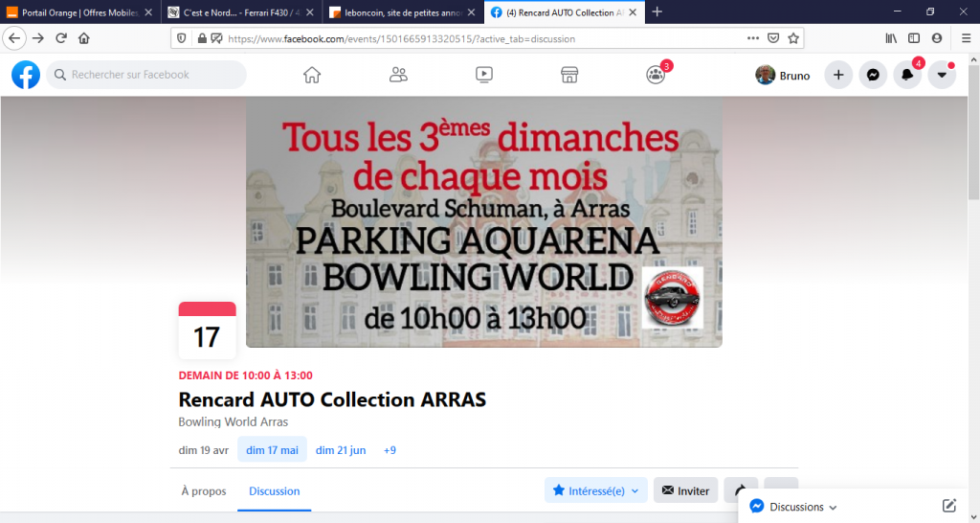The width and height of the screenshot is (980, 523).
Task: Toggle the Firefox sidebar icon
Action: [x=914, y=38]
